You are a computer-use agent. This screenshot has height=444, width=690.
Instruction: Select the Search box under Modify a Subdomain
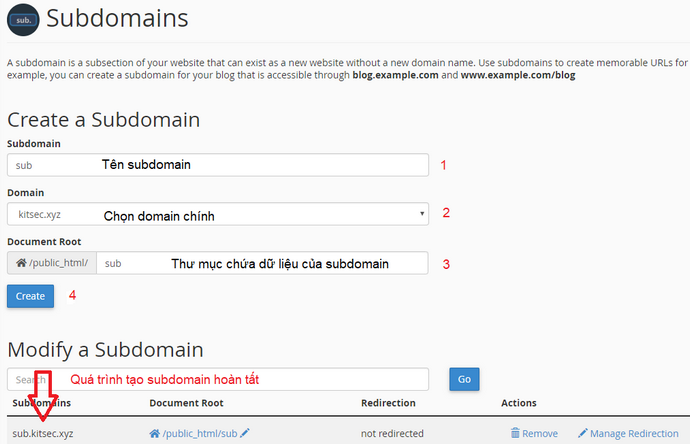click(x=217, y=379)
